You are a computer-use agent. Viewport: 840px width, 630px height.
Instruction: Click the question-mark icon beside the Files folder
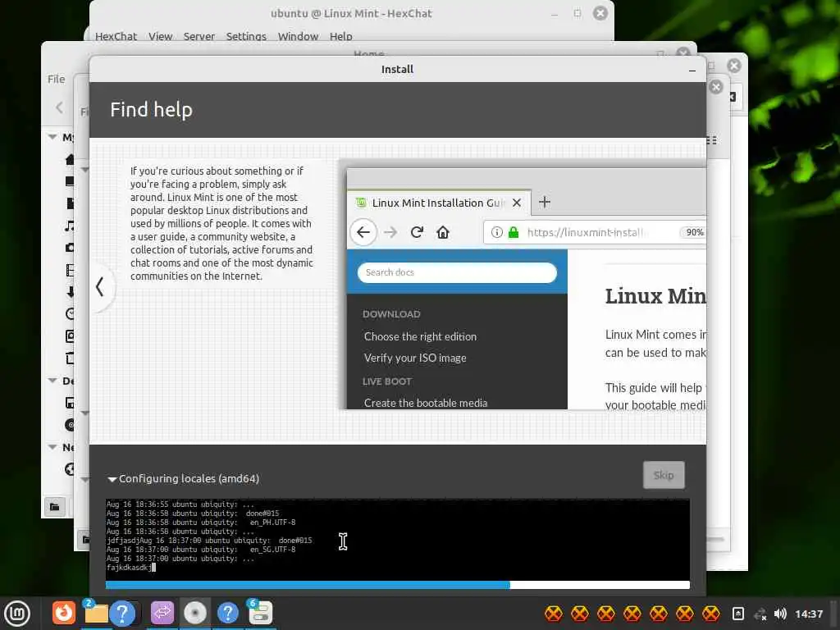(x=122, y=613)
